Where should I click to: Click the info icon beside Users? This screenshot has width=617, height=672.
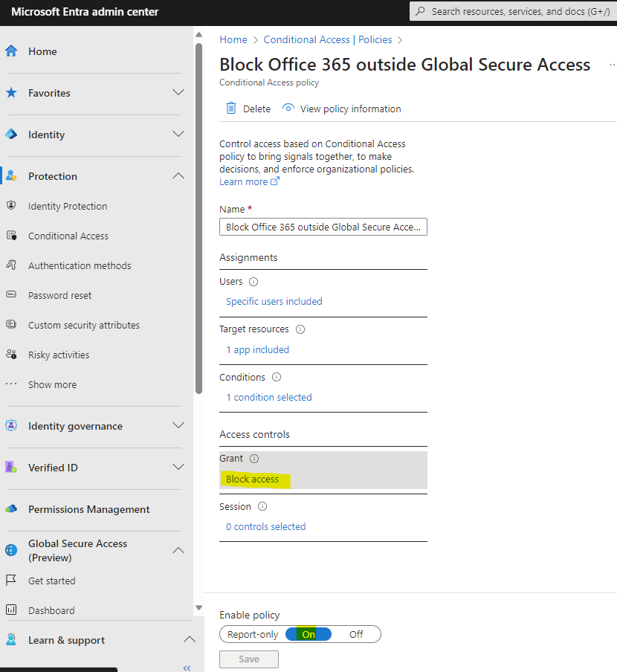coord(253,282)
